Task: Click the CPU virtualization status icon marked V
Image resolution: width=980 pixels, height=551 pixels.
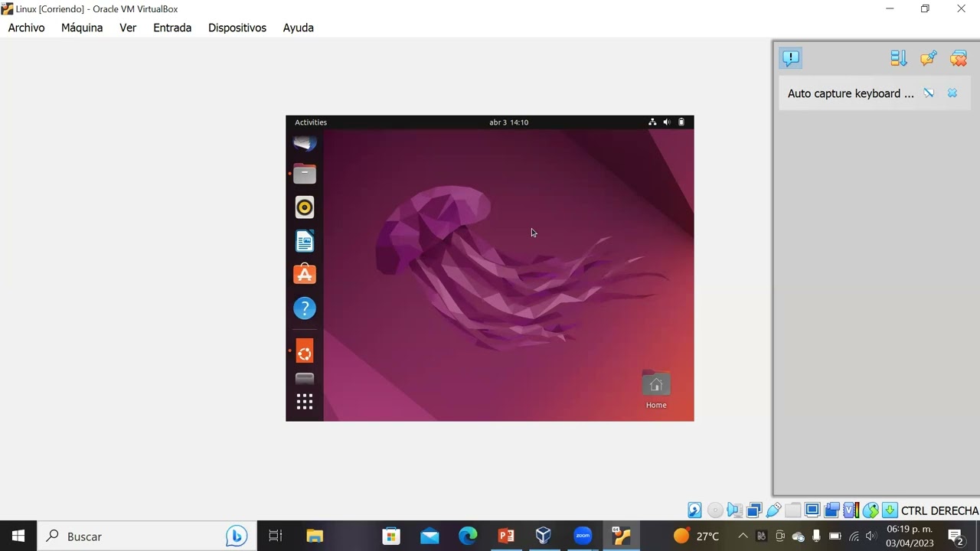Action: pos(851,510)
